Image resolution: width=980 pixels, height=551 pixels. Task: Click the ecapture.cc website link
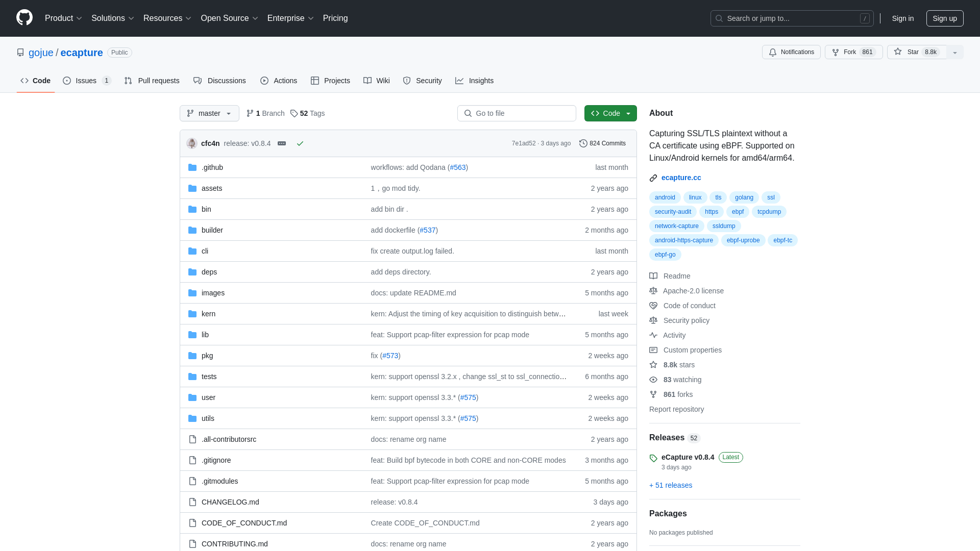(681, 178)
